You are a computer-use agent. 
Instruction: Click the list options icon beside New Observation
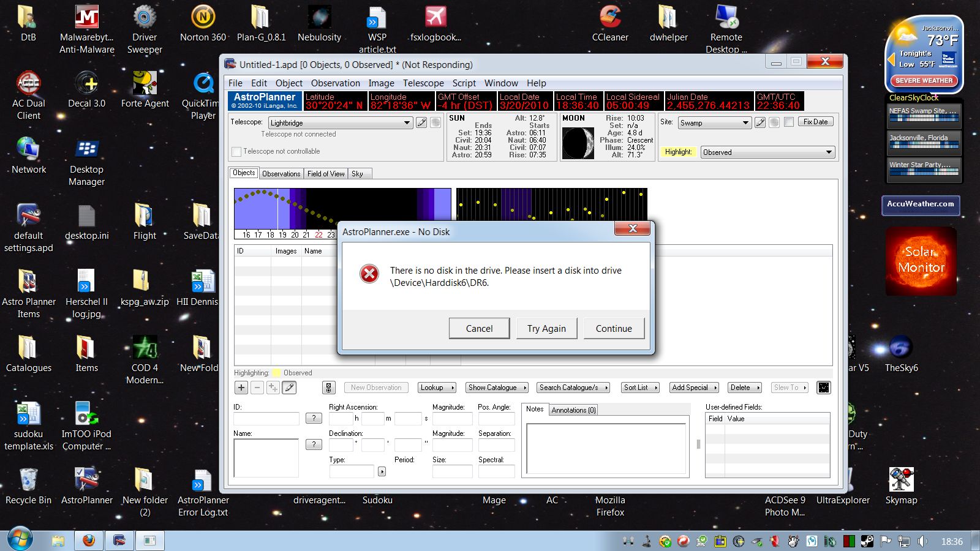click(x=329, y=388)
